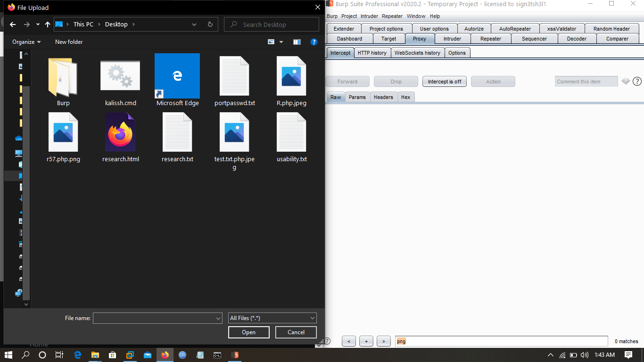
Task: Open the Burp menu in menu bar
Action: pos(332,16)
